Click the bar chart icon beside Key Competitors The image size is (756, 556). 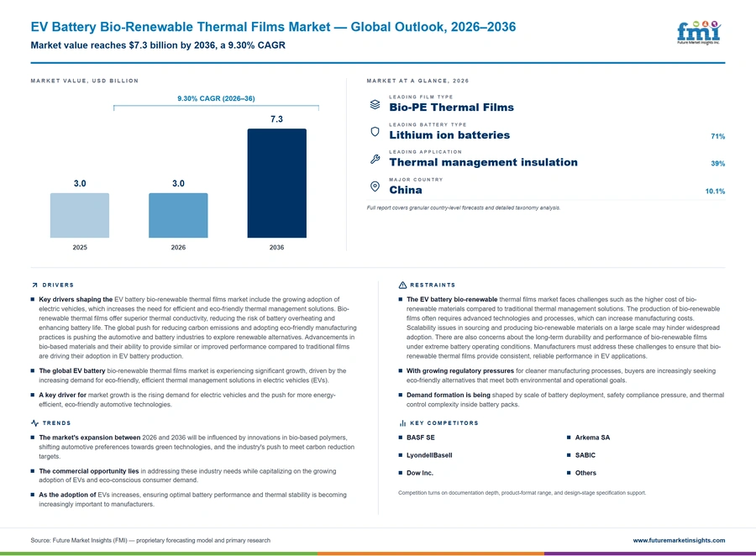tap(402, 423)
